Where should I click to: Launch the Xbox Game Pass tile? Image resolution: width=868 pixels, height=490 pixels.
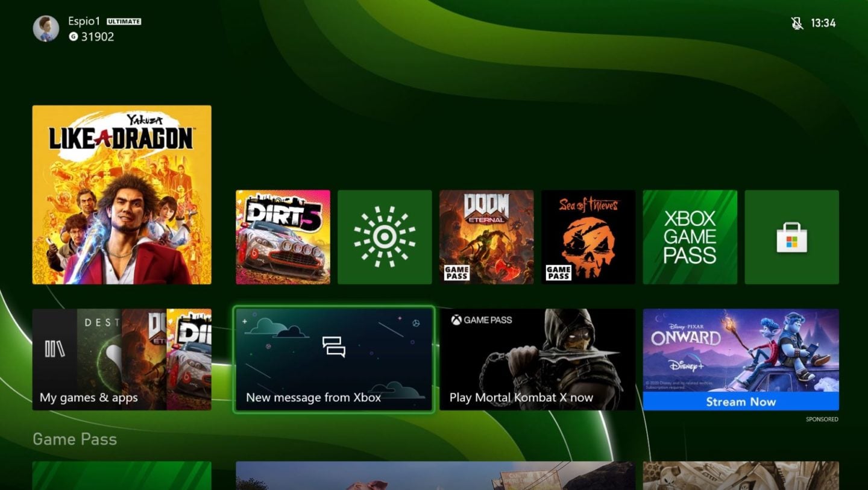tap(690, 236)
